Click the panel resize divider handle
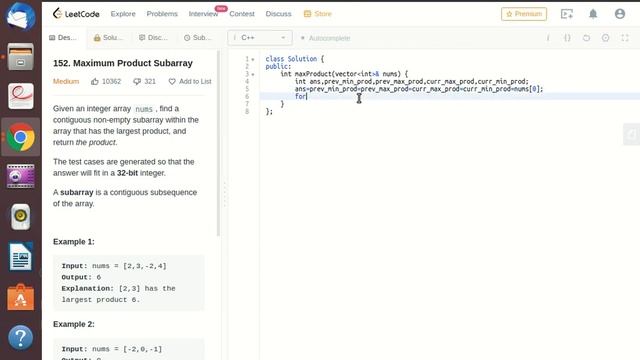Screen dimensions: 640x360 click(224, 195)
